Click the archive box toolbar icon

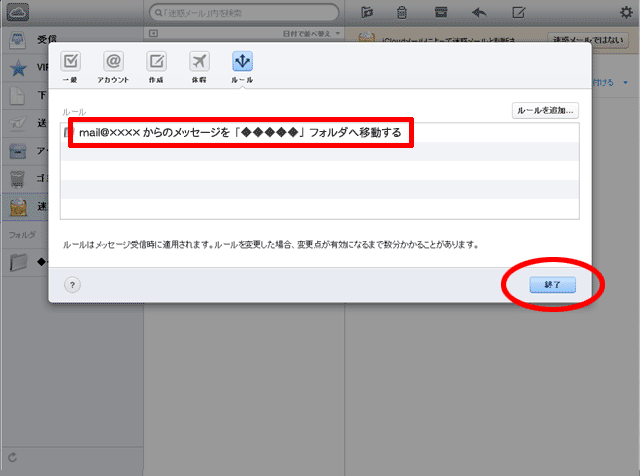point(441,12)
